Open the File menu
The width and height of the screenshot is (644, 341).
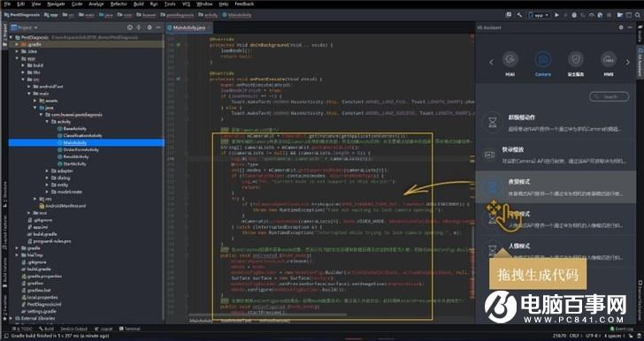coord(7,4)
